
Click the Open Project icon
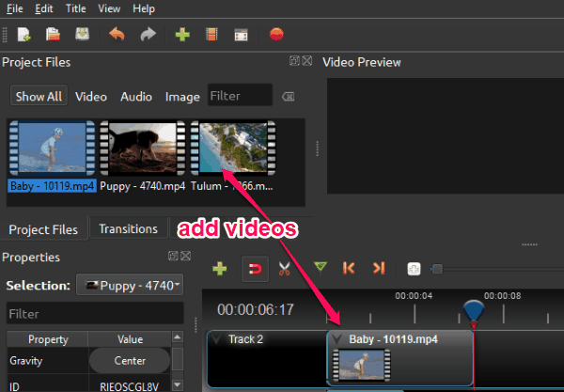click(x=53, y=35)
